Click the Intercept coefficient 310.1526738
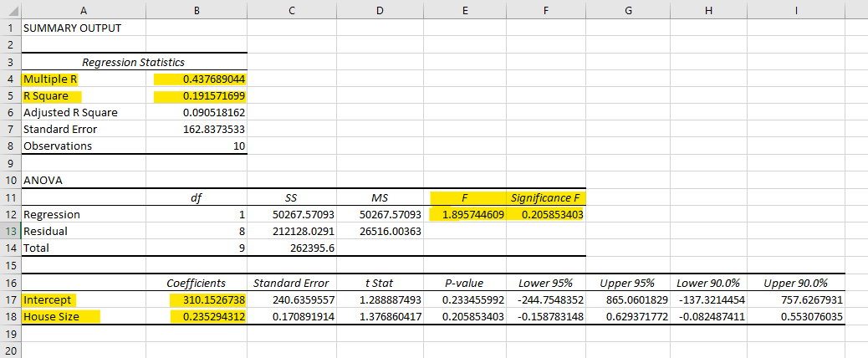 201,299
